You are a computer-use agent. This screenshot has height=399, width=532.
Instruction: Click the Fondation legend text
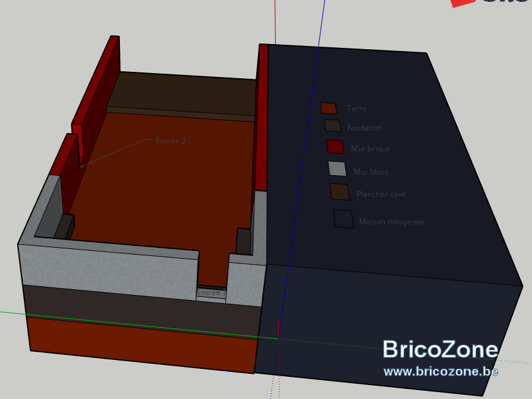click(364, 128)
